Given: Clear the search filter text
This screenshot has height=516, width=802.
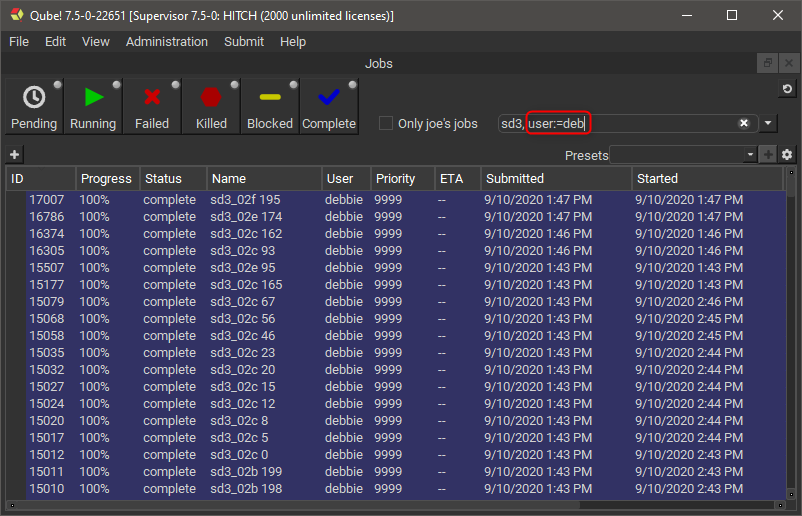Looking at the screenshot, I should (744, 123).
